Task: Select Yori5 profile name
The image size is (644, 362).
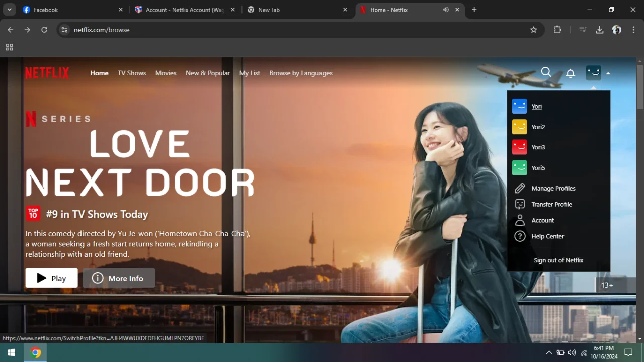Action: click(x=538, y=168)
